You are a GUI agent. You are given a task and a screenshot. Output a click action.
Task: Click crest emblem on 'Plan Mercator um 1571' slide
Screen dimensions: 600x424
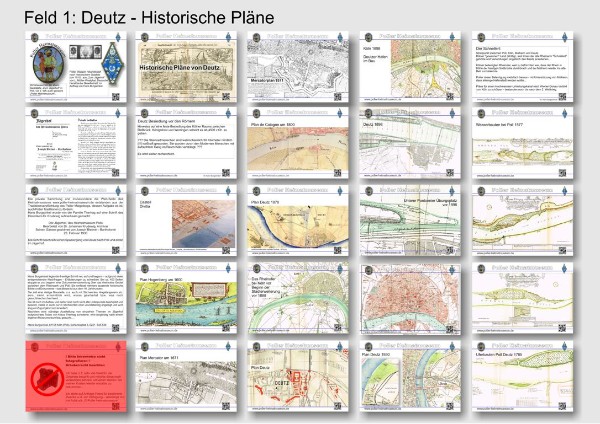pos(145,347)
